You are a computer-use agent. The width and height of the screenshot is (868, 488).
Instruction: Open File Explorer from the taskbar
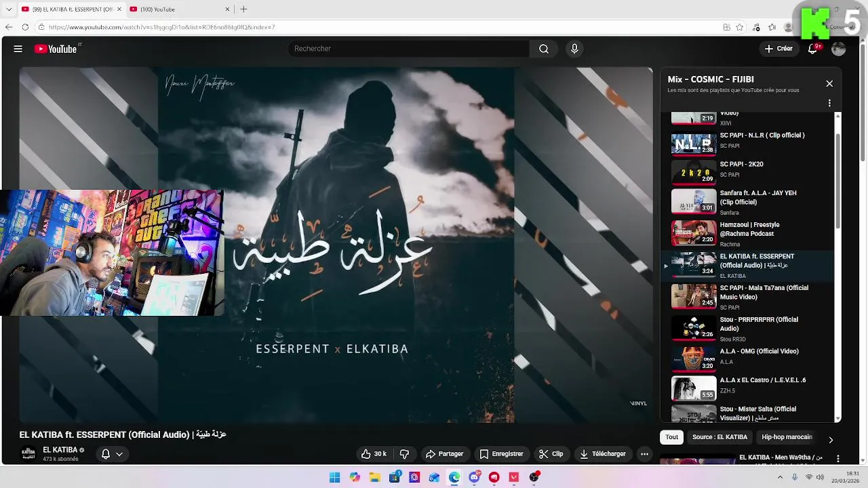coord(374,477)
